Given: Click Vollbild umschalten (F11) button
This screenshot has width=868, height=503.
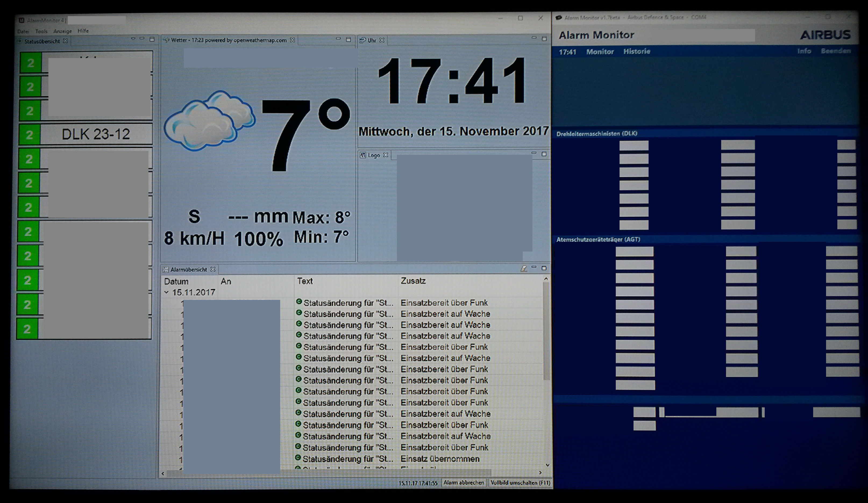Looking at the screenshot, I should [x=520, y=483].
